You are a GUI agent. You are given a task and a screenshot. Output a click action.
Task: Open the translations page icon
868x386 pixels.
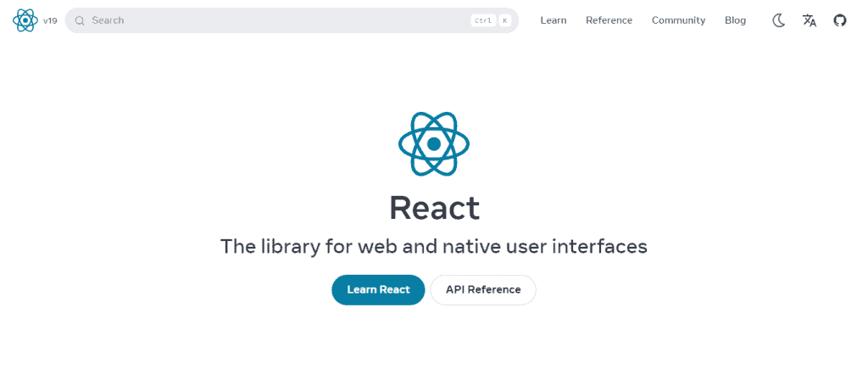(810, 20)
